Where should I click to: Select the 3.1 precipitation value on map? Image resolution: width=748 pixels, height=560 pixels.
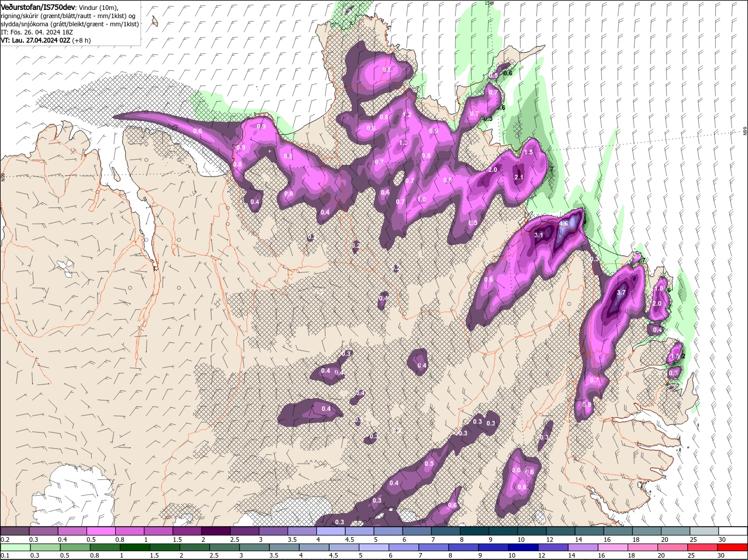pos(539,235)
